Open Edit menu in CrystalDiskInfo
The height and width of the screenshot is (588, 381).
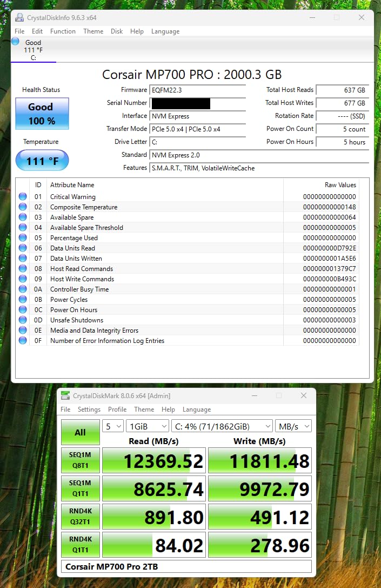[37, 31]
